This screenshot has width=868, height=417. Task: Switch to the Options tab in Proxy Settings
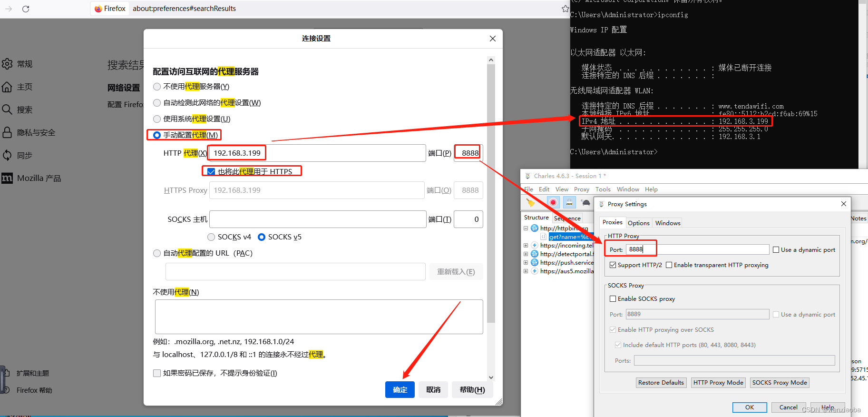pyautogui.click(x=638, y=223)
